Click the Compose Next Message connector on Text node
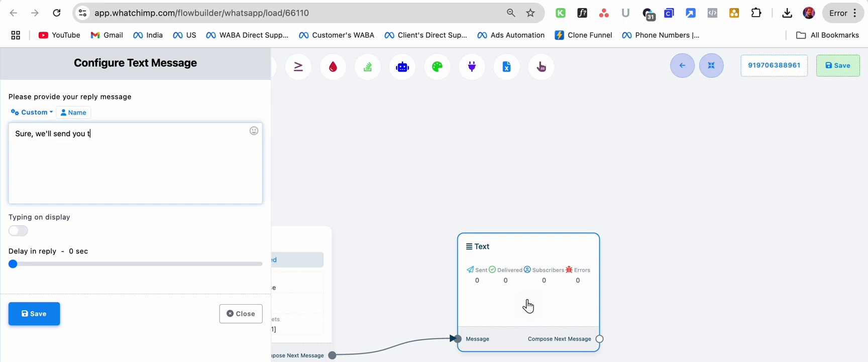Viewport: 868px width, 362px height. (x=599, y=339)
